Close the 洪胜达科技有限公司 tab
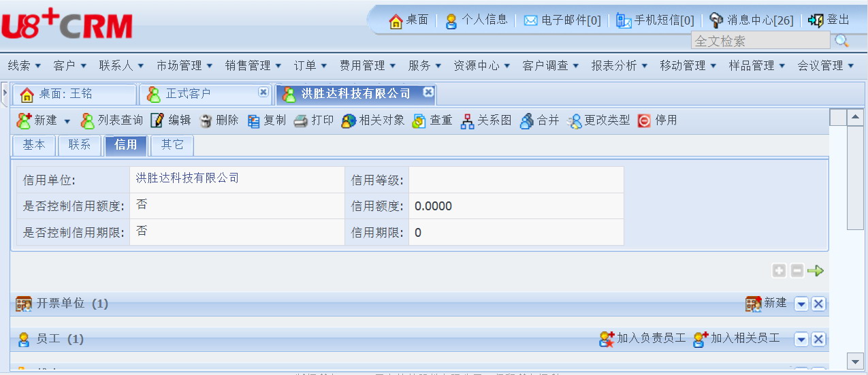Image resolution: width=868 pixels, height=375 pixels. (428, 92)
